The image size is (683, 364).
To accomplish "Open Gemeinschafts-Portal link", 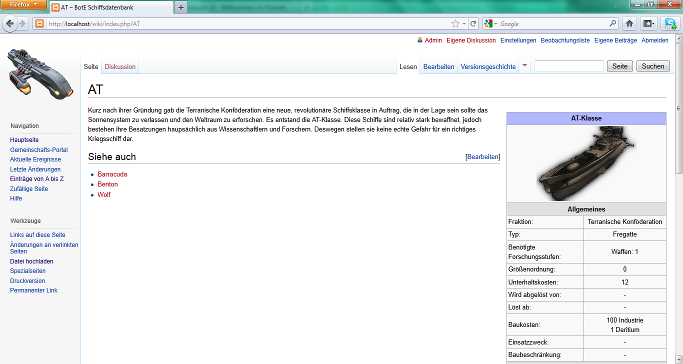I will 39,150.
